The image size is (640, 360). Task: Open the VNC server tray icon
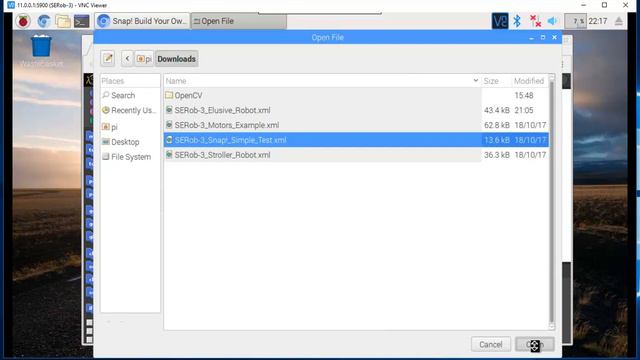pos(500,21)
